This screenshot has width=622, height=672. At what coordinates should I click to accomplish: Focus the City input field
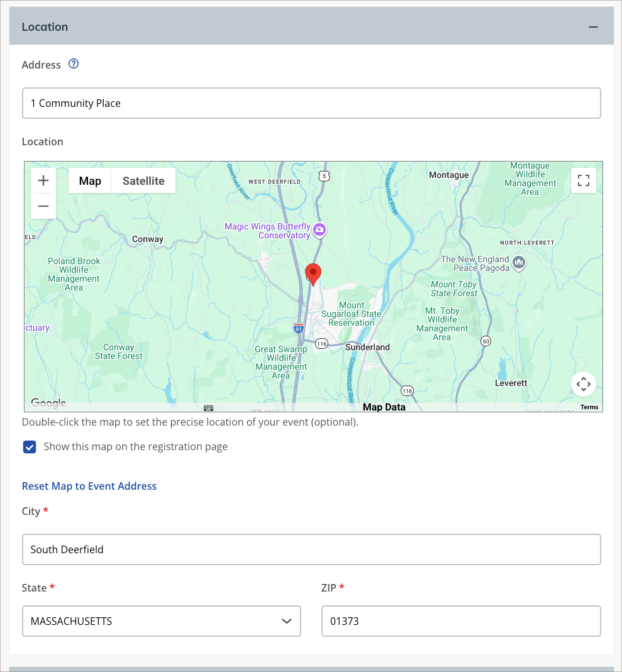coord(312,549)
